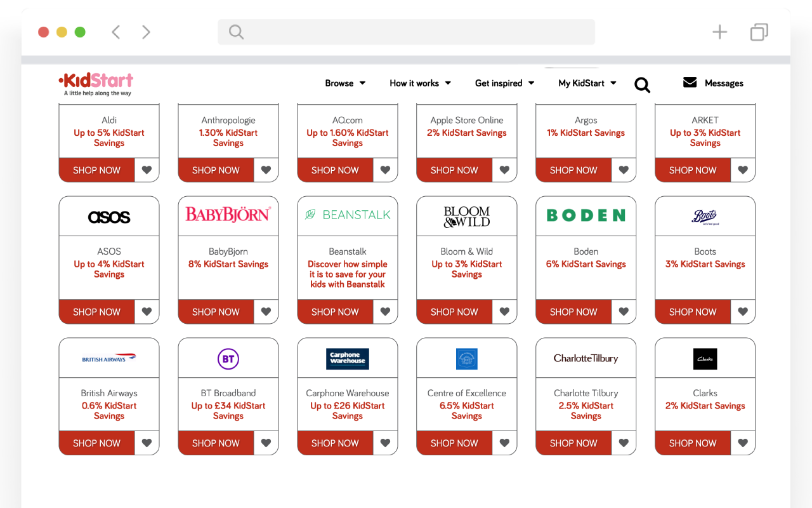Click the BT Broadband heart icon
The height and width of the screenshot is (508, 812).
click(x=266, y=443)
